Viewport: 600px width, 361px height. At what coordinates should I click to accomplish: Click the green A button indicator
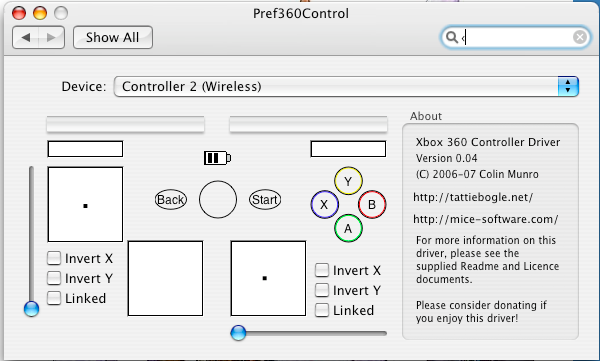pyautogui.click(x=348, y=228)
